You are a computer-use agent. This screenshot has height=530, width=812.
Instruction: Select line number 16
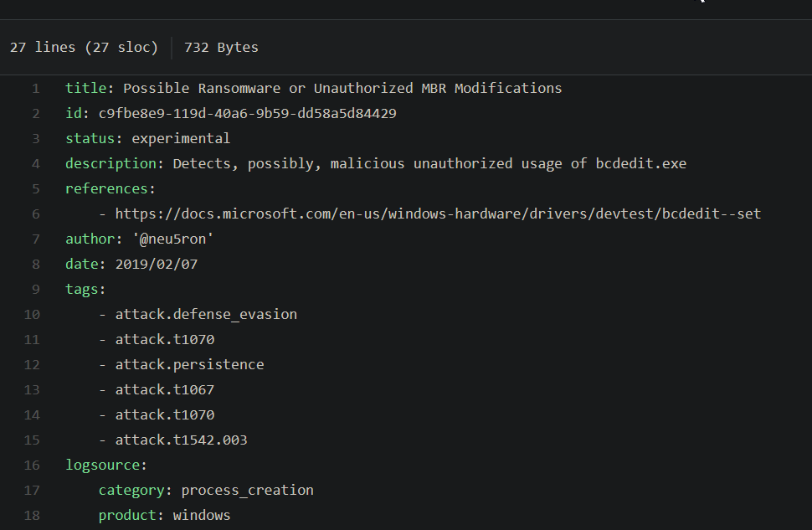(x=32, y=465)
